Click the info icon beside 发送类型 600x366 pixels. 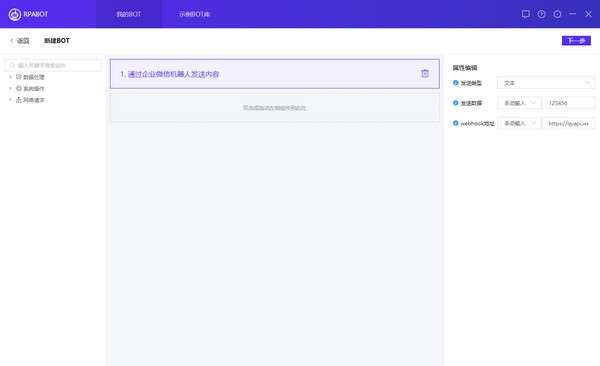click(455, 83)
